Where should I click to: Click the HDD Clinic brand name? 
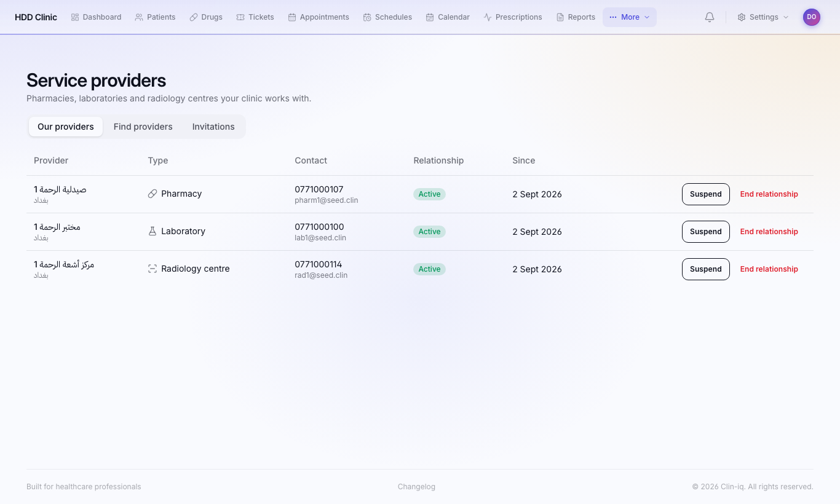(x=36, y=17)
